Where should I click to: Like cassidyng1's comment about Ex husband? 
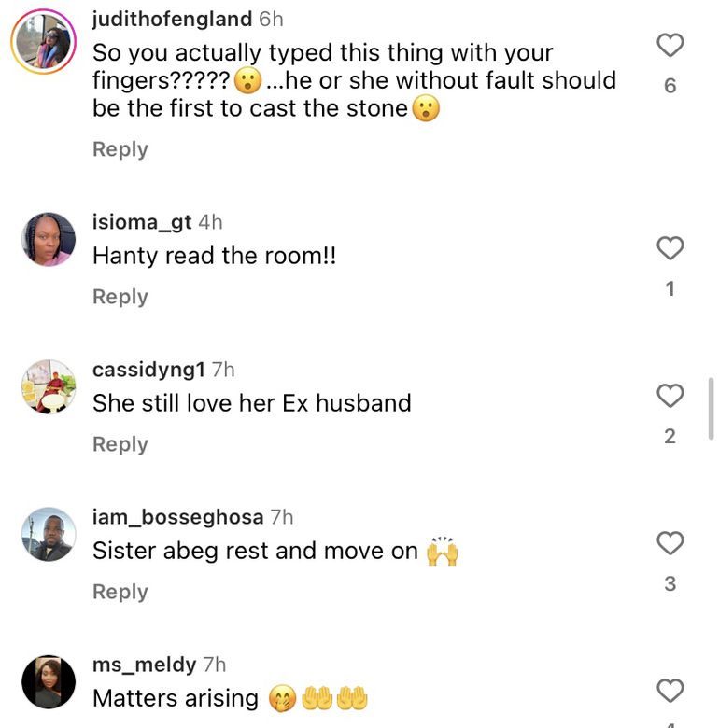(670, 396)
